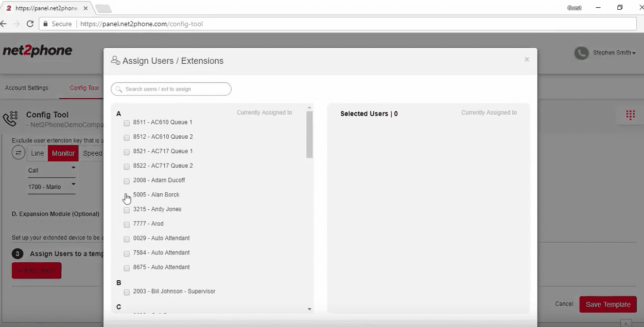Tick the 2003 - Bill Johnson - Supervisor checkbox
The image size is (644, 327).
(x=127, y=292)
